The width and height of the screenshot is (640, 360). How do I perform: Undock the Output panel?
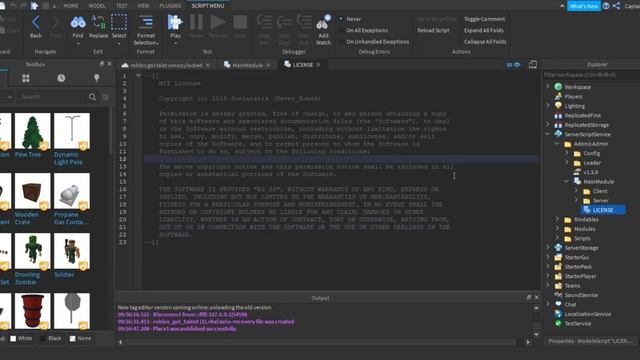(x=529, y=298)
